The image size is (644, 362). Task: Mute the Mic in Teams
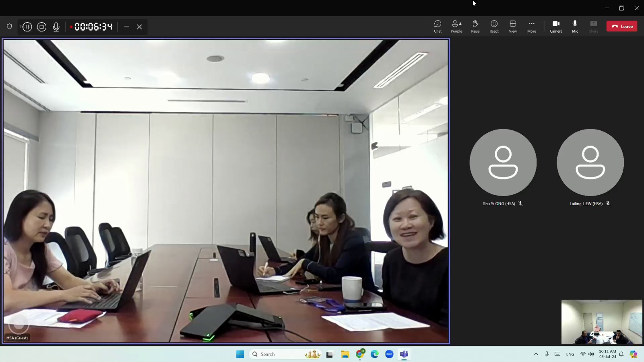(575, 27)
